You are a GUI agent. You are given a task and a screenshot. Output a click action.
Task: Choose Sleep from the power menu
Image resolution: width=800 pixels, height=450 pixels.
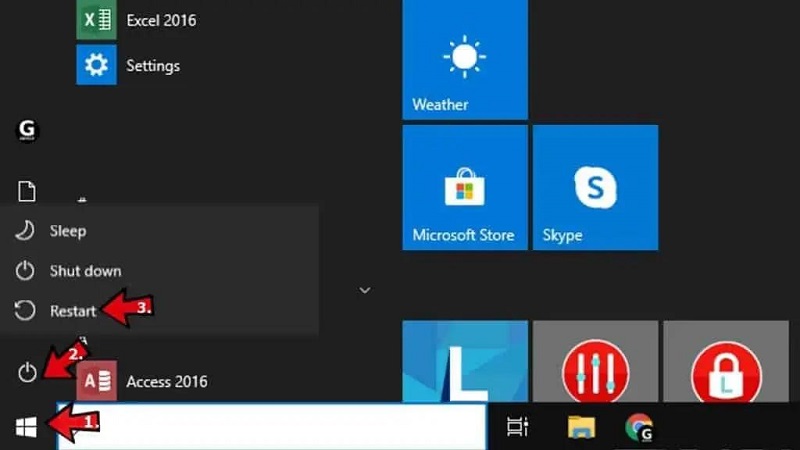[159, 231]
